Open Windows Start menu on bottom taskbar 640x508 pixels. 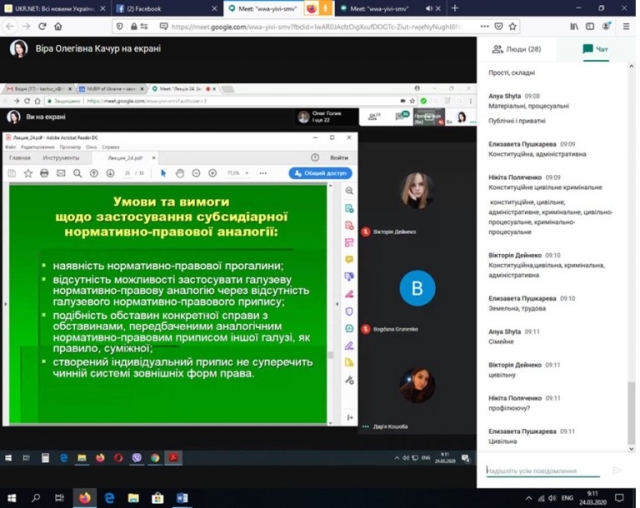point(11,498)
